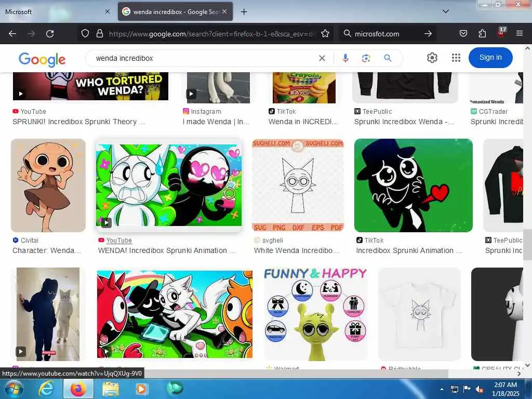Click the Google logo
Screen dimensions: 532x399
pos(42,59)
